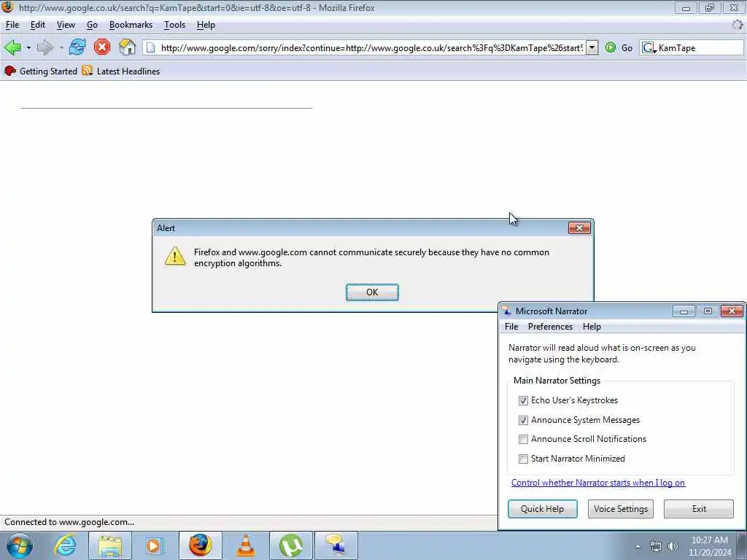The image size is (747, 560).
Task: Enable Start Narrator Minimized checkbox
Action: (x=523, y=459)
